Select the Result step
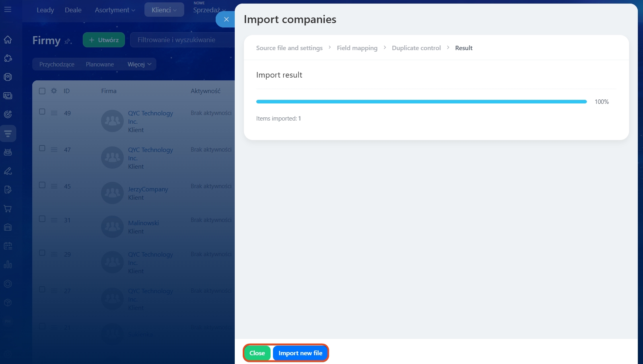The image size is (643, 364). click(x=464, y=48)
